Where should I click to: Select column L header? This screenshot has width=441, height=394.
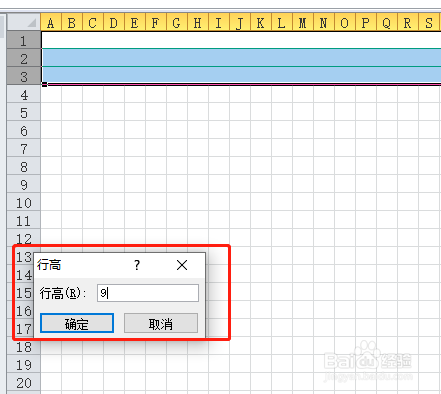[x=282, y=23]
